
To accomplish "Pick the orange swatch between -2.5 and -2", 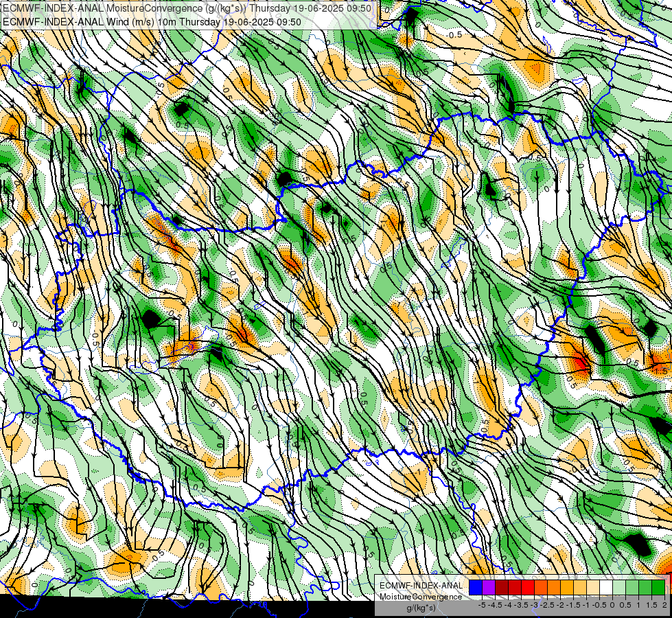I will point(554,588).
